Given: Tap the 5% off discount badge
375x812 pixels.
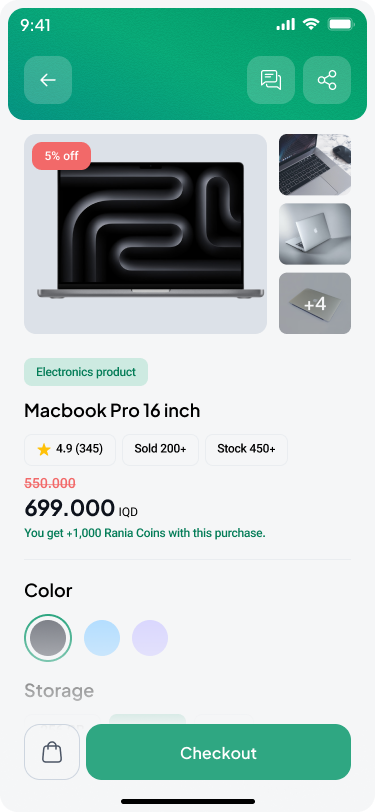Looking at the screenshot, I should click(x=62, y=156).
